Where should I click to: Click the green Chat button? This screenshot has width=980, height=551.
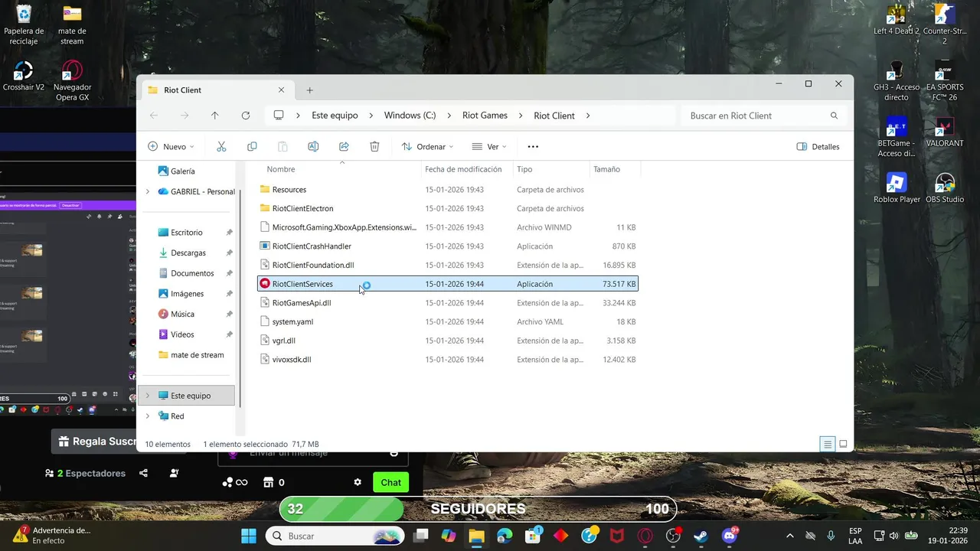click(390, 482)
